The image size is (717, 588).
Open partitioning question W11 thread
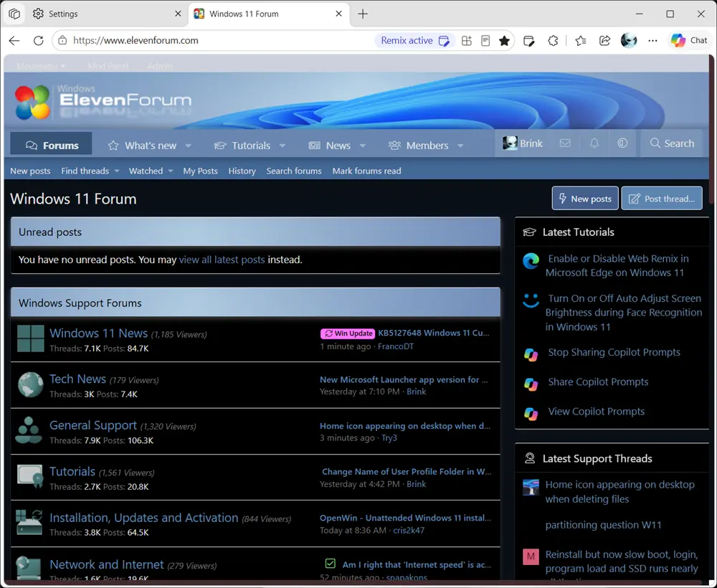point(603,525)
